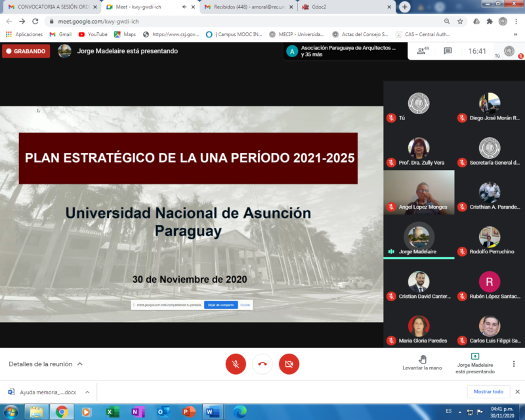The image size is (525, 420).
Task: Open the Campus MOOC bookmark
Action: point(234,34)
